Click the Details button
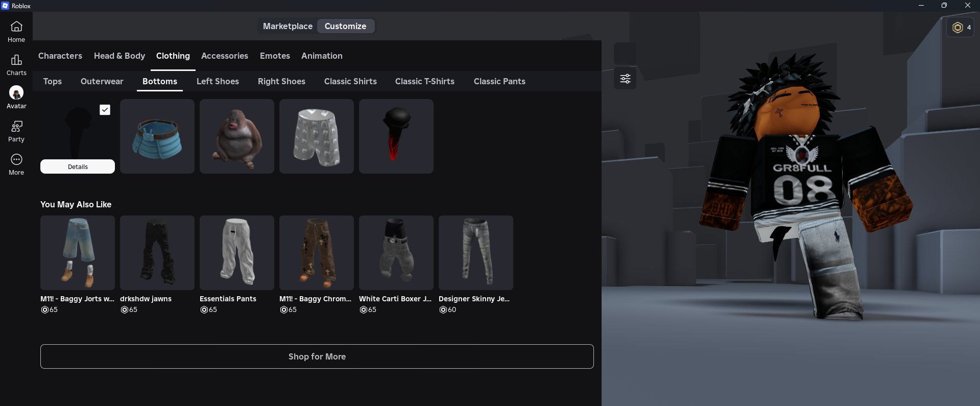980x406 pixels. pos(78,166)
